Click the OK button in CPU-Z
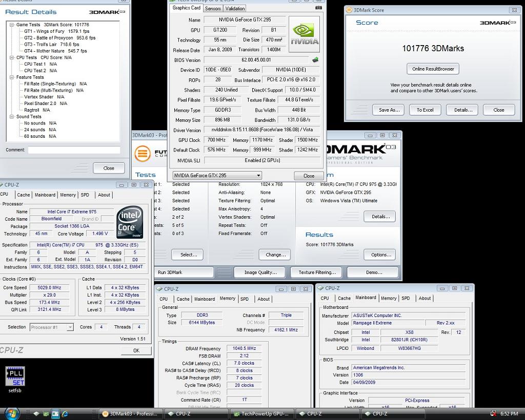Viewport: 525px width, 420px height. coord(136,350)
